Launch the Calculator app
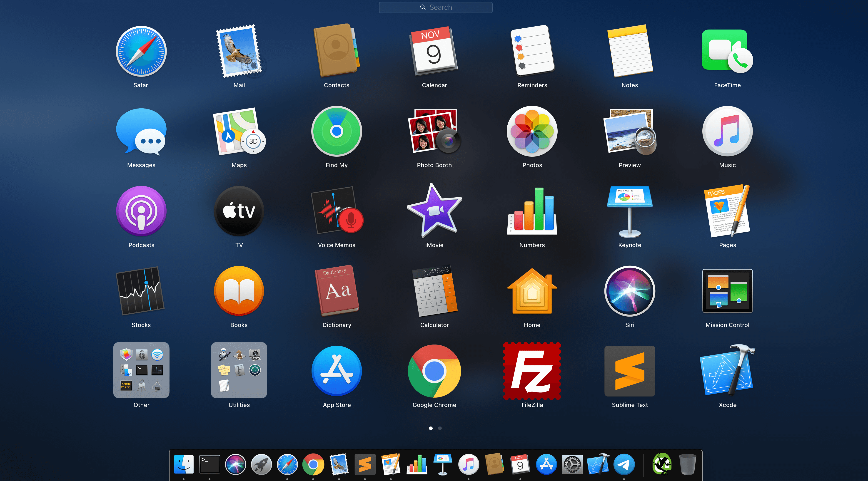The width and height of the screenshot is (868, 481). click(434, 291)
